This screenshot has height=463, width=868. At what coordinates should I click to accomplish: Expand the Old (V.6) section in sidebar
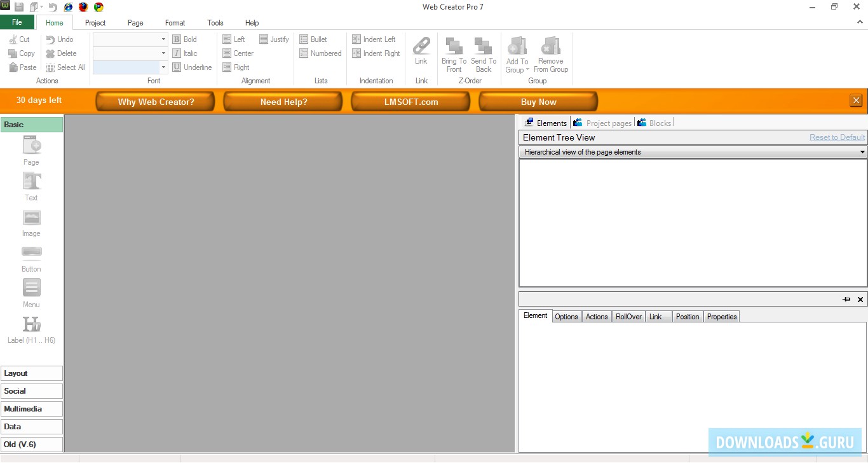coord(32,445)
